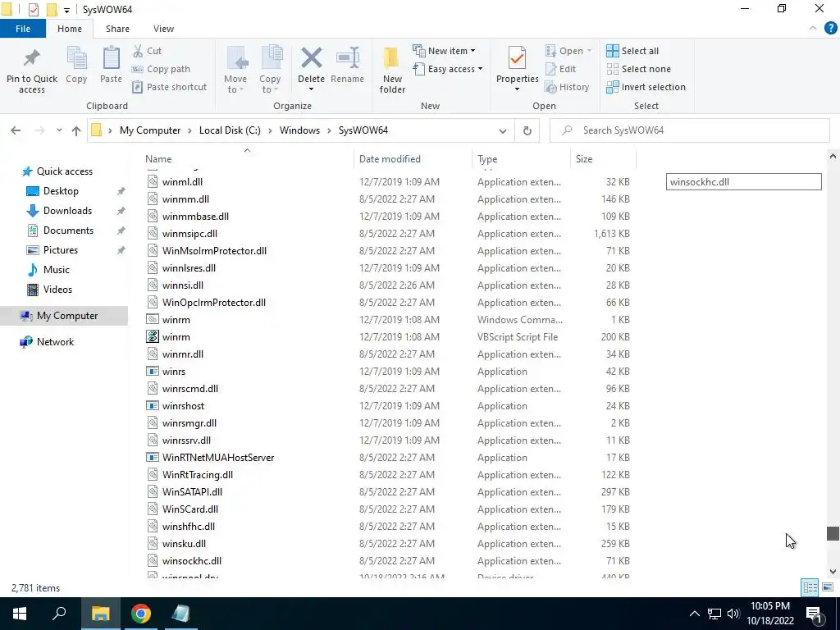Go up one folder level
The height and width of the screenshot is (630, 840).
[76, 130]
